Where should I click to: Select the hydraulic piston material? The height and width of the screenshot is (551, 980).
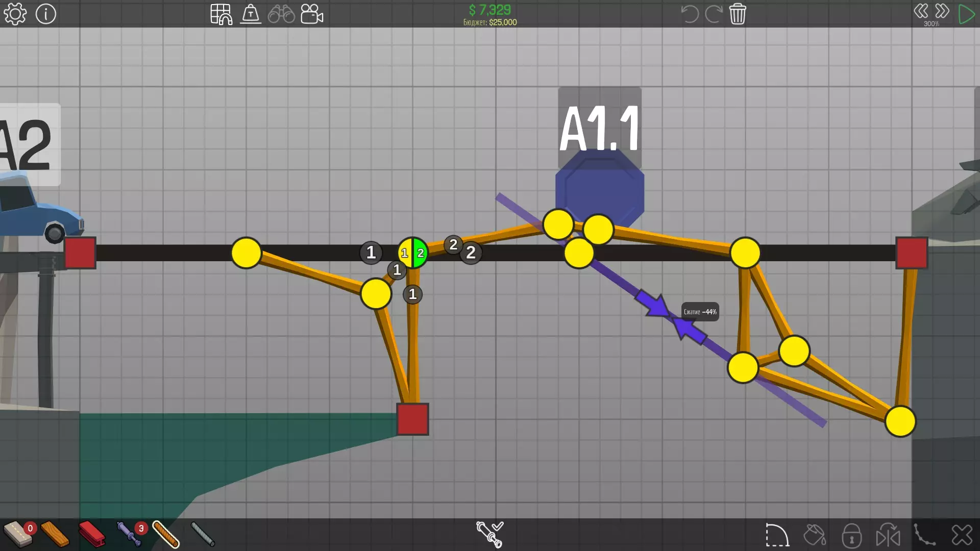point(129,534)
